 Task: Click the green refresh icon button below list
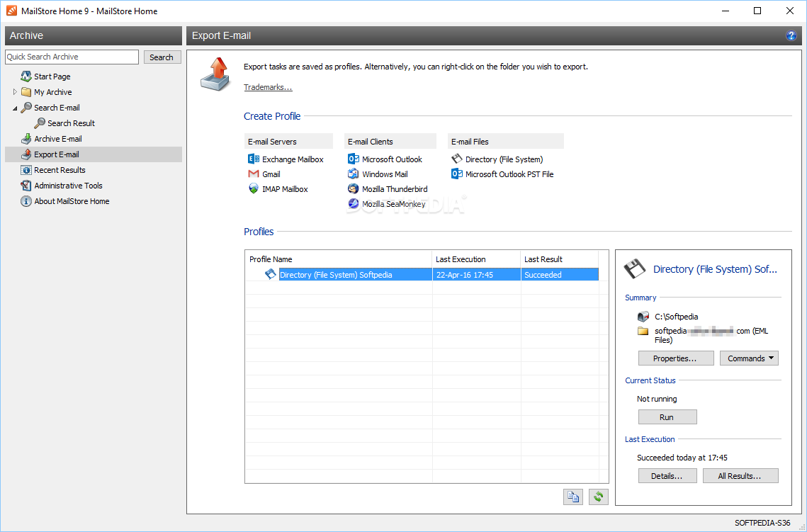pos(598,497)
